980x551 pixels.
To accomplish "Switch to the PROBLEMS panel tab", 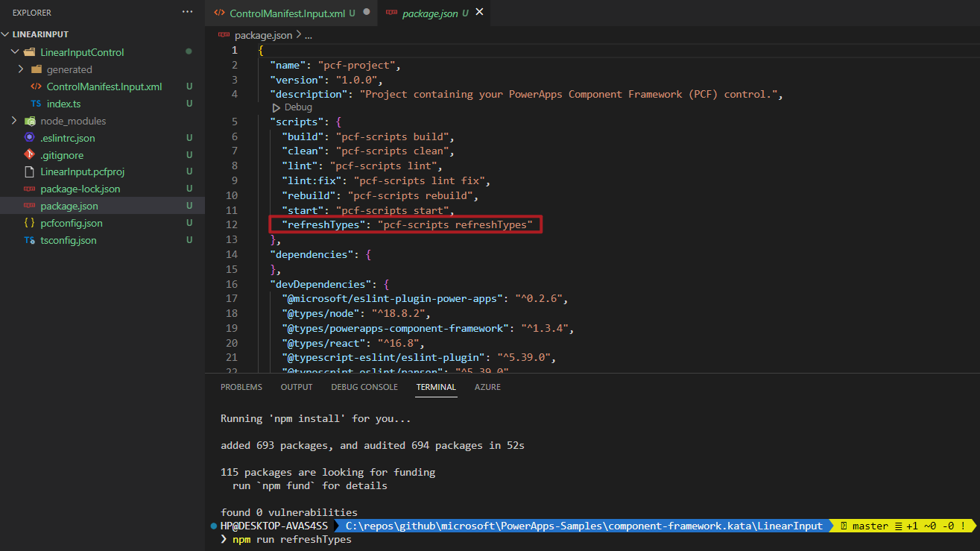I will 241,387.
